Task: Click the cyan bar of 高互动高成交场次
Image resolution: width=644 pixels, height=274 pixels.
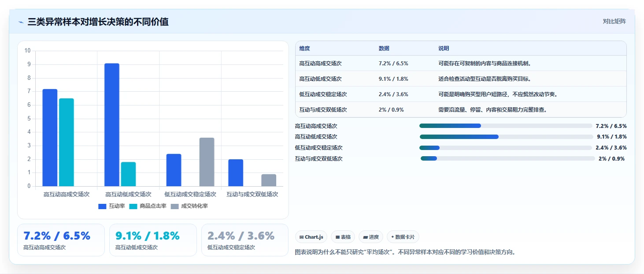Action: tap(67, 143)
